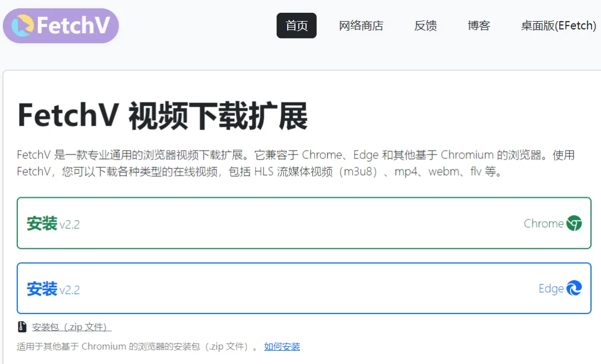Click the FetchV logo
Image resolution: width=601 pixels, height=364 pixels.
[x=61, y=26]
